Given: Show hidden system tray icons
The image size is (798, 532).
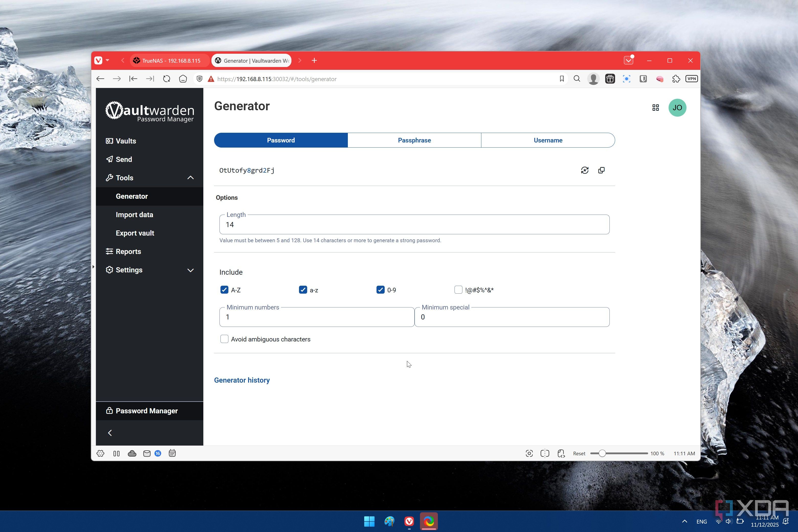Looking at the screenshot, I should (x=685, y=521).
